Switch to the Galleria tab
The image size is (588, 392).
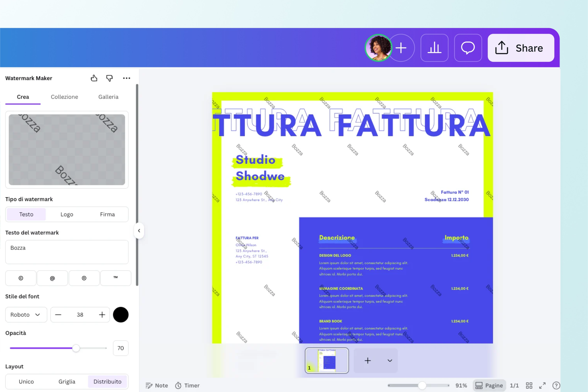[108, 97]
